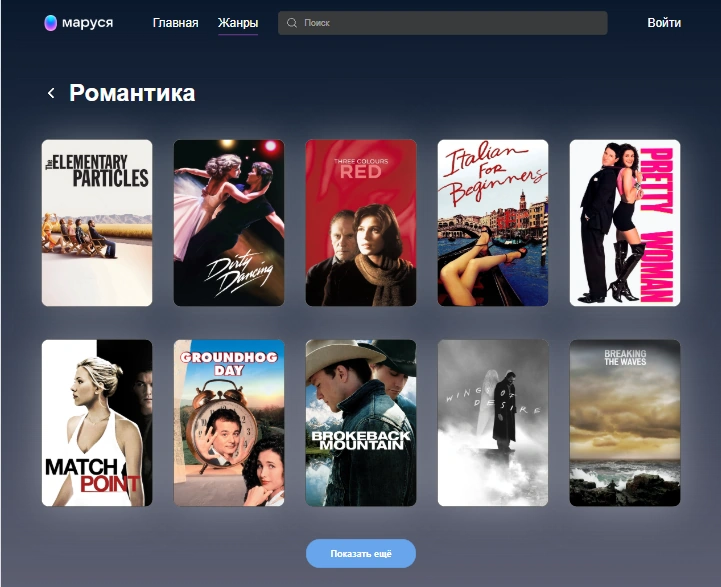The width and height of the screenshot is (721, 587).
Task: Choose the Italian for Beginners poster
Action: point(493,223)
